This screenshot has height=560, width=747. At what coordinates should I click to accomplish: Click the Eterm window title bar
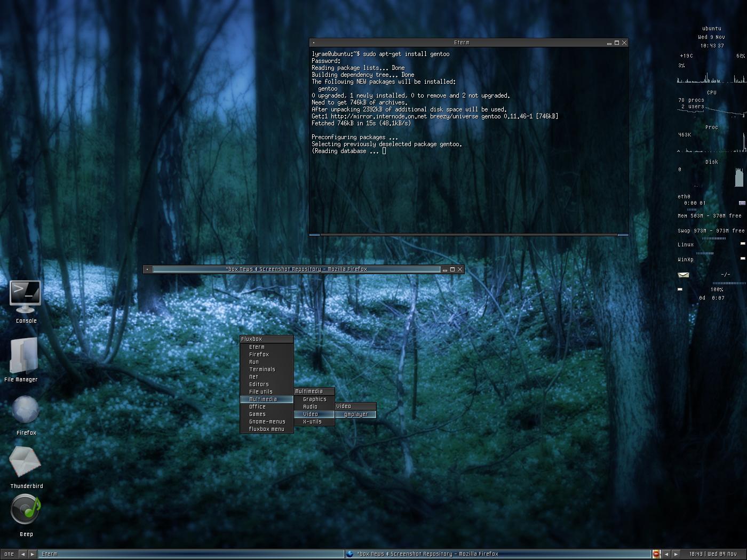462,43
